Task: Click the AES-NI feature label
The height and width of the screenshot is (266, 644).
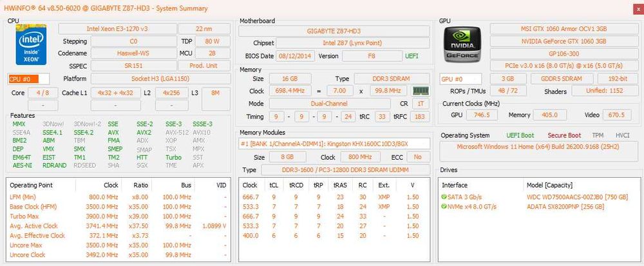Action: pos(22,166)
